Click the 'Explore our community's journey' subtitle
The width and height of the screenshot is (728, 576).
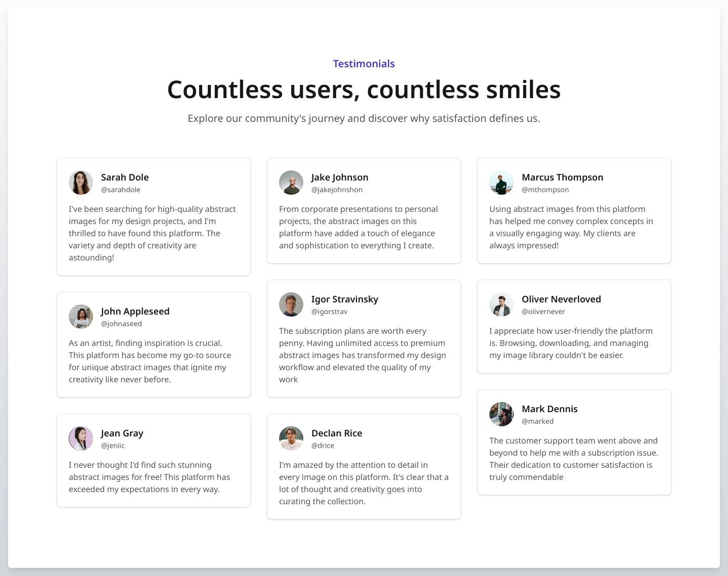click(x=364, y=118)
